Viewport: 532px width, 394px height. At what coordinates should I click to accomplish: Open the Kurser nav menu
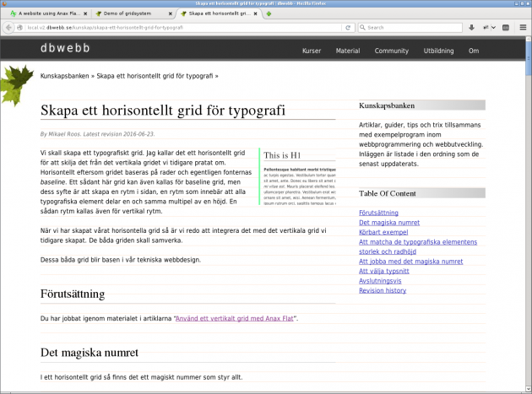coord(312,51)
